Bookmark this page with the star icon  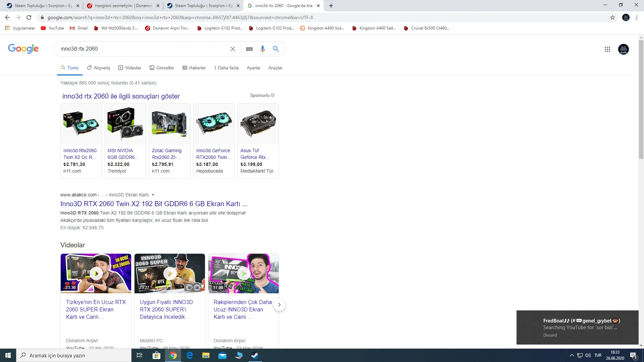(612, 17)
